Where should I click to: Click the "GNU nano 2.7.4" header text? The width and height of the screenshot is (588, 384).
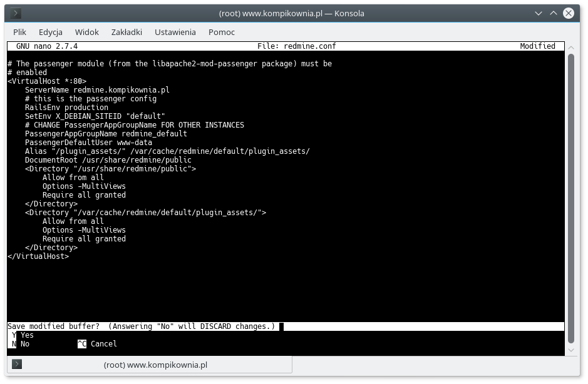(x=47, y=46)
